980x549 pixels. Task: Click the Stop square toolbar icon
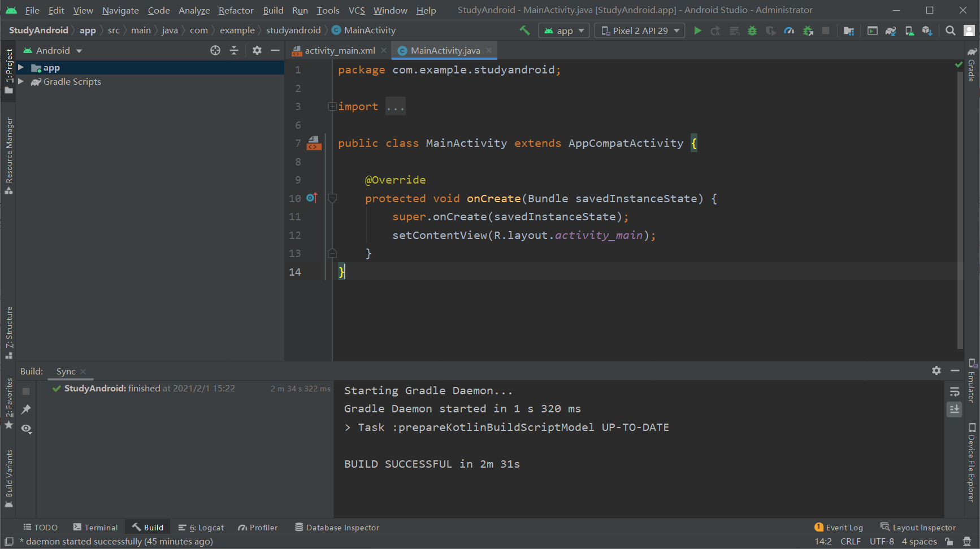point(826,30)
